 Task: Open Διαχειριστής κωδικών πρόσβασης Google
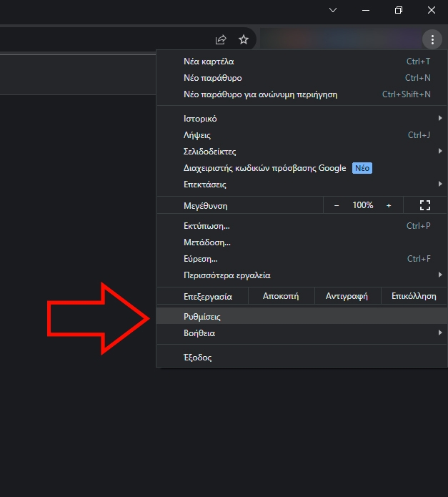click(265, 168)
